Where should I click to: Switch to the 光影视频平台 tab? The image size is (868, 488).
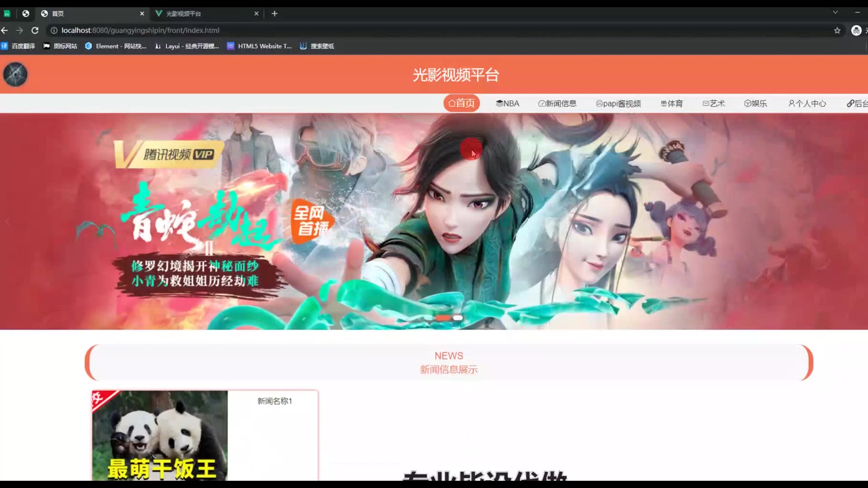click(206, 14)
